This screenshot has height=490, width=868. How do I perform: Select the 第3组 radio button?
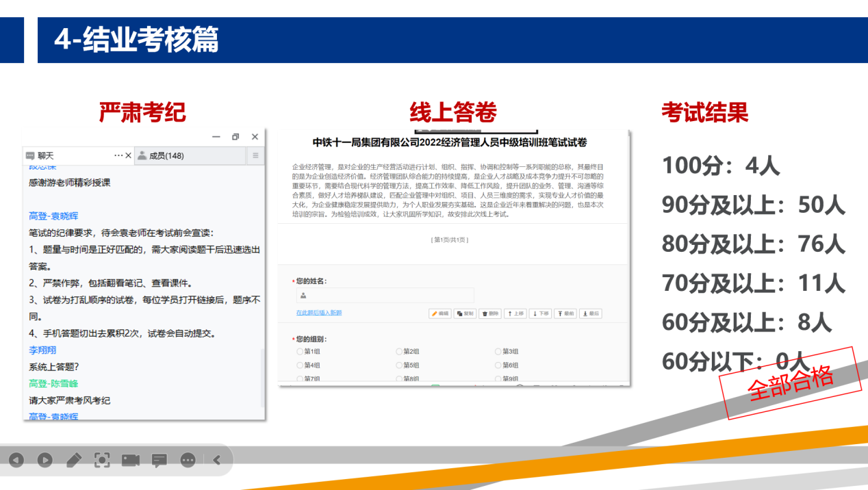pyautogui.click(x=498, y=352)
